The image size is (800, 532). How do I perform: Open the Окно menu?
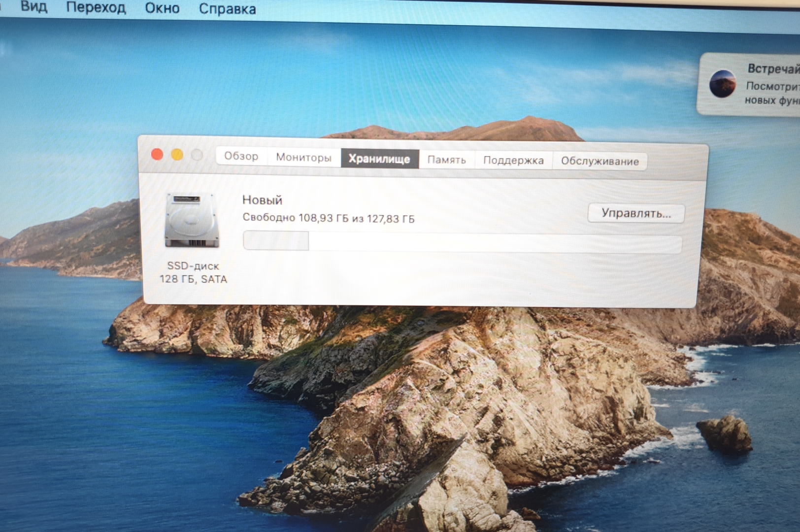(x=162, y=8)
